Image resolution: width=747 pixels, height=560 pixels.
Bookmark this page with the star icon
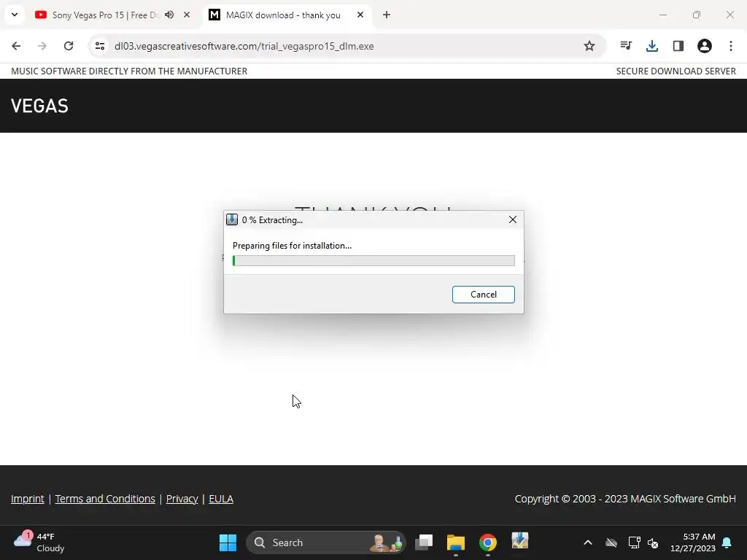coord(589,46)
